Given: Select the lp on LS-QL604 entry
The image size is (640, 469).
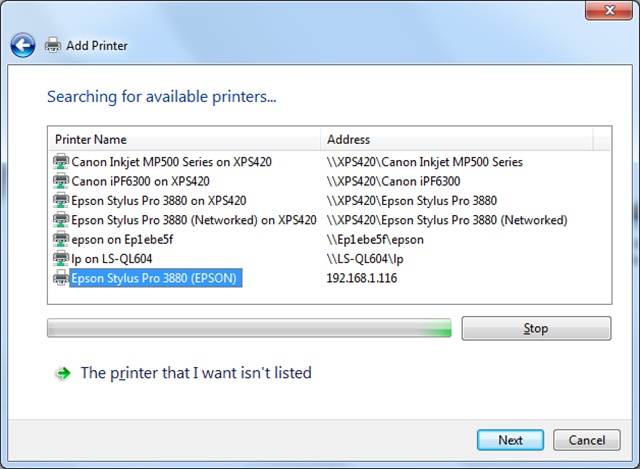Looking at the screenshot, I should point(113,258).
